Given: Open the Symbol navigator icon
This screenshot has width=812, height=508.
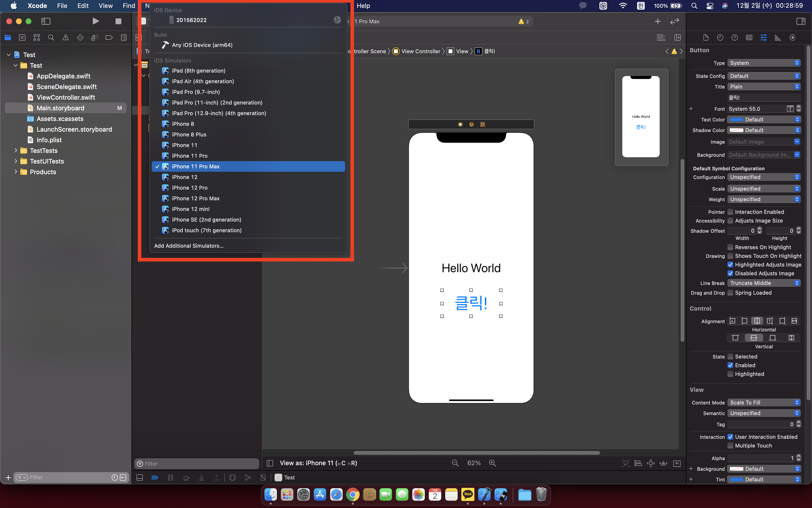Looking at the screenshot, I should point(36,38).
